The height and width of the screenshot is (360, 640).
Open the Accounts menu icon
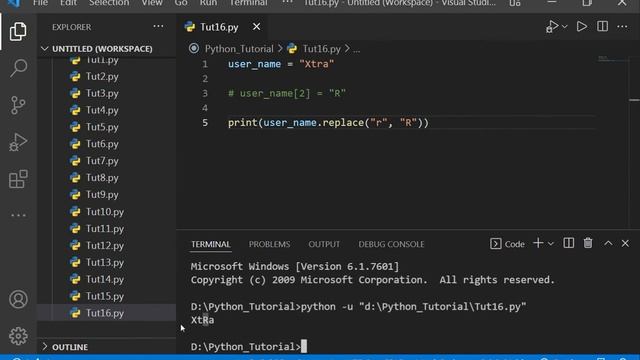[x=18, y=299]
